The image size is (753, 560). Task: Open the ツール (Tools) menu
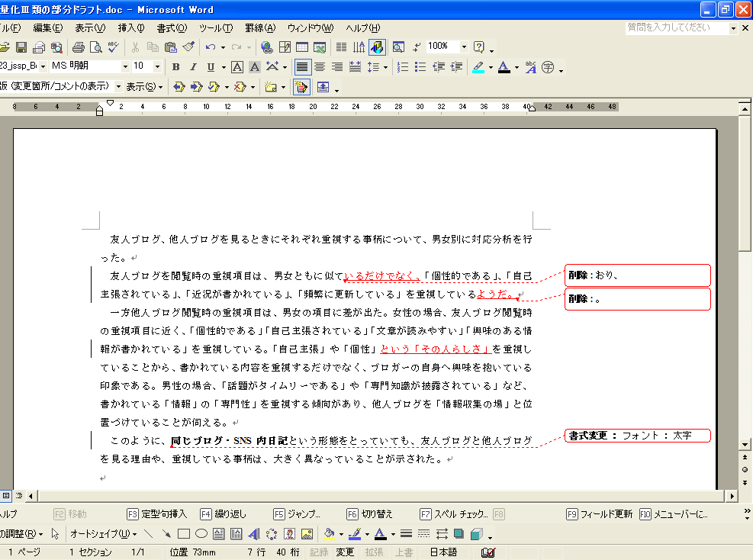pyautogui.click(x=215, y=28)
